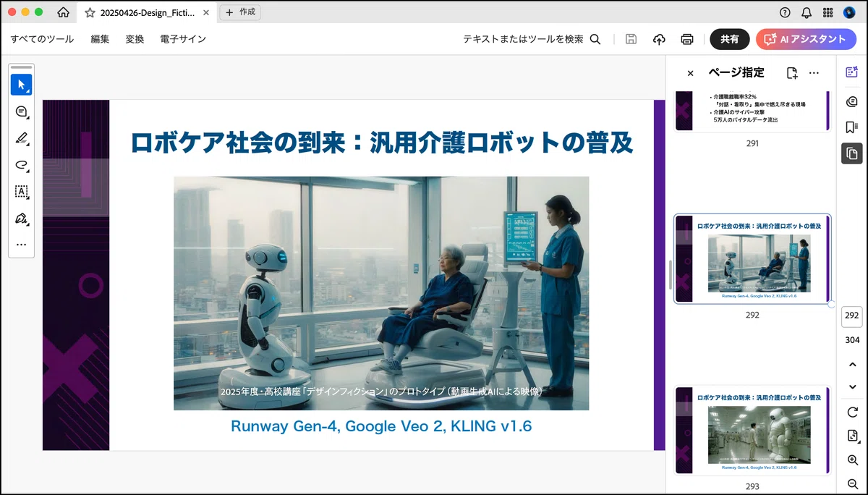
Task: Click the テキストまたはツールを検索 search field
Action: click(523, 39)
